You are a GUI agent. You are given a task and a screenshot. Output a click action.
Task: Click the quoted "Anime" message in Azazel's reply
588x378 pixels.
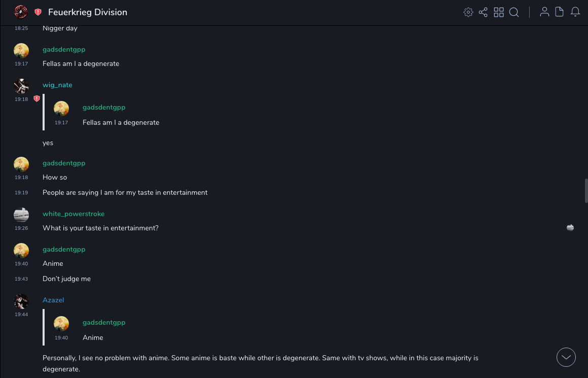coord(93,337)
